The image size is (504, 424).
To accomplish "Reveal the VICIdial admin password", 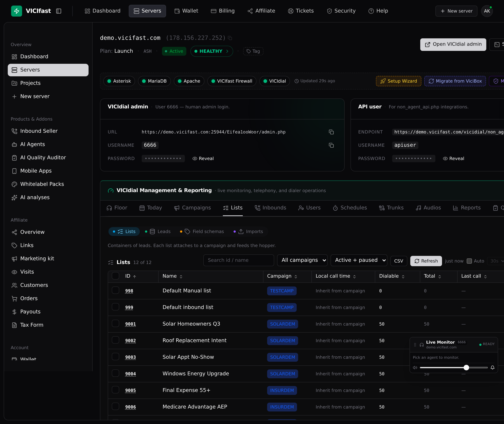I will (203, 159).
